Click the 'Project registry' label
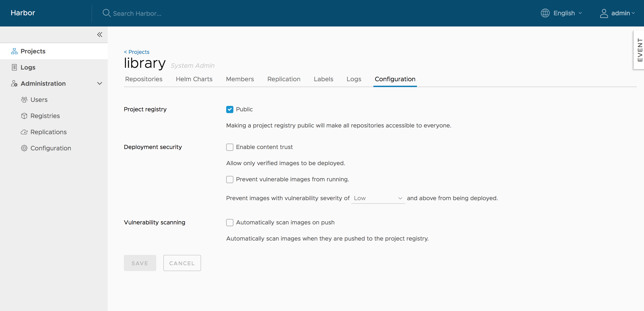The width and height of the screenshot is (644, 311). pyautogui.click(x=145, y=109)
